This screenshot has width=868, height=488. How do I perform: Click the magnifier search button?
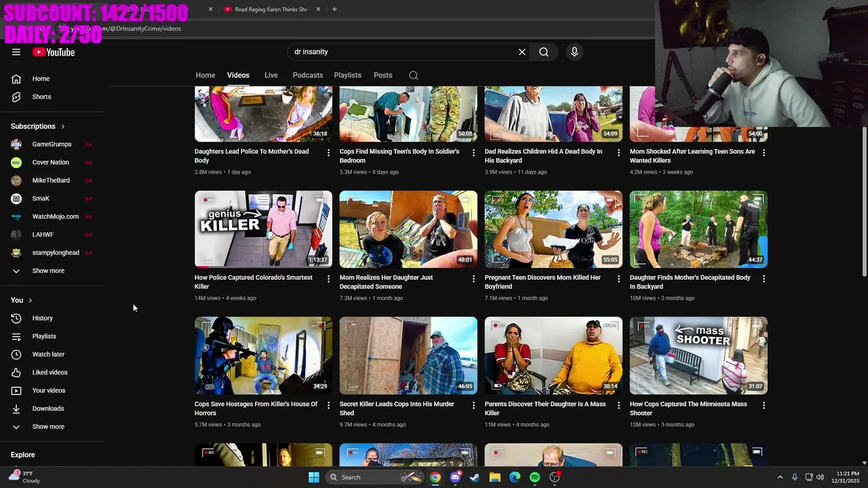[x=544, y=52]
